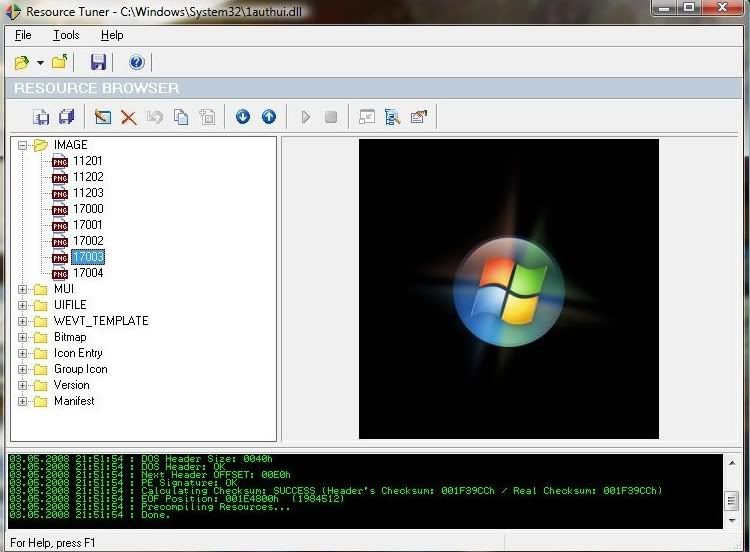
Task: Open the Help menu
Action: click(x=112, y=35)
